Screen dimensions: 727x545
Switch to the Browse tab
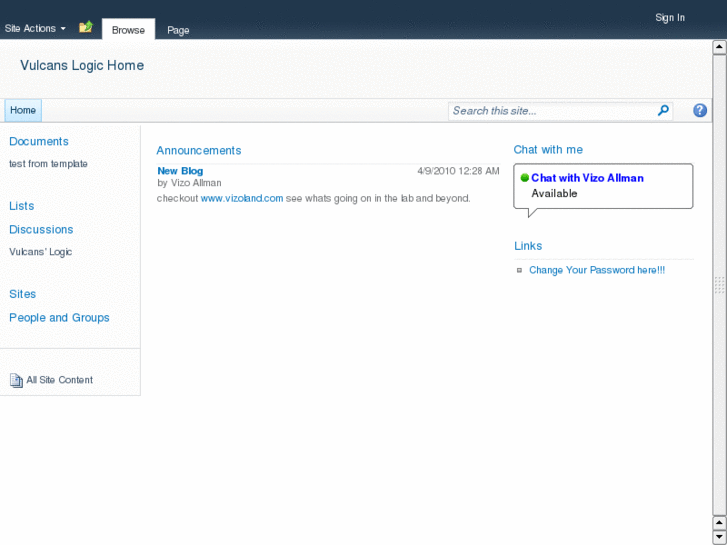click(x=128, y=30)
